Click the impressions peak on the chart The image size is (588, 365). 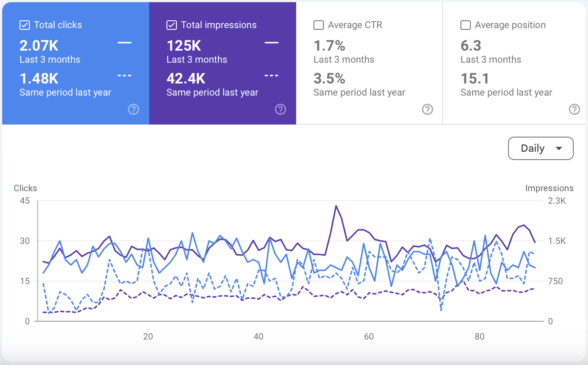(x=336, y=206)
